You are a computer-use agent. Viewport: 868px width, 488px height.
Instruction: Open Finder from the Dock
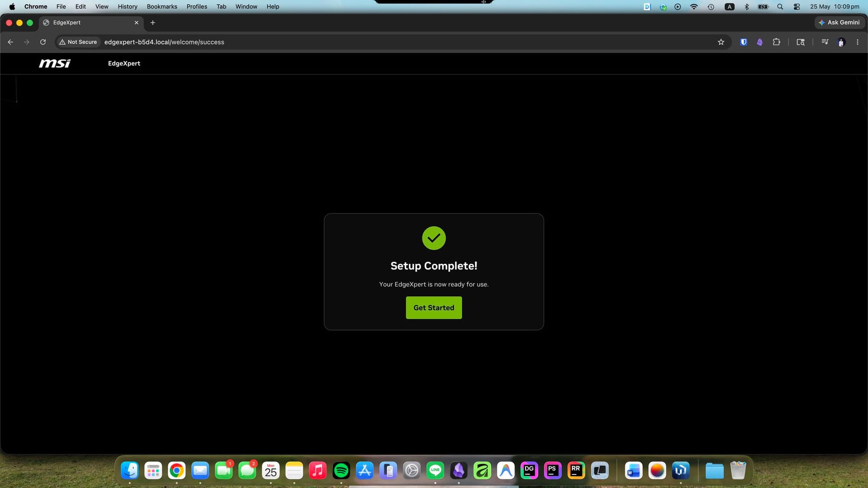(x=130, y=470)
